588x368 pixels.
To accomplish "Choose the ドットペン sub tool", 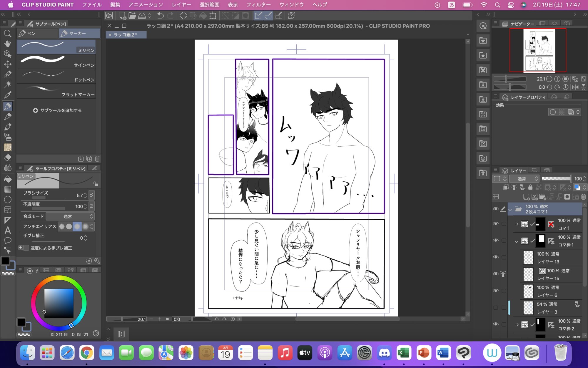I will pyautogui.click(x=56, y=76).
